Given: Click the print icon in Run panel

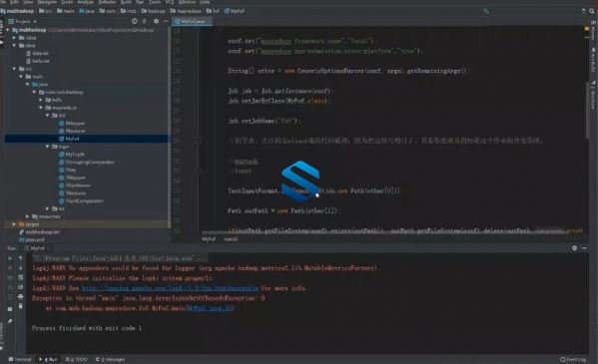Looking at the screenshot, I should tap(21, 296).
